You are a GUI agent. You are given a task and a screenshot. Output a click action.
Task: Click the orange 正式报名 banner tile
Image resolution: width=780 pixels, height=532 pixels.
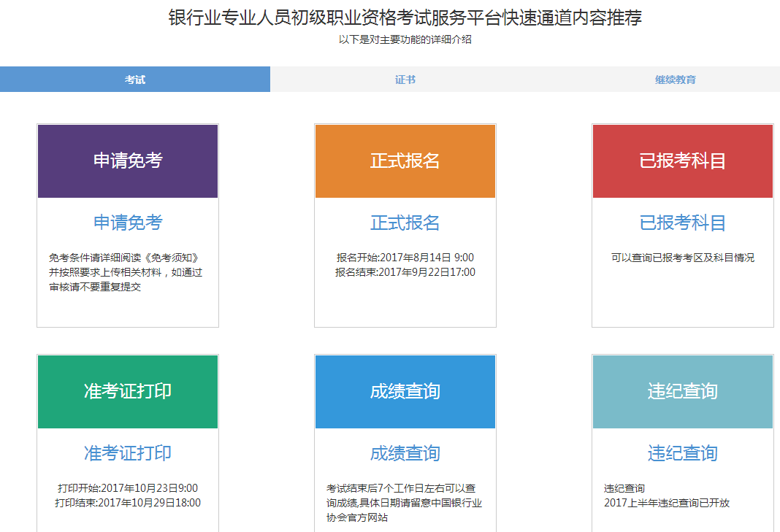tap(405, 161)
